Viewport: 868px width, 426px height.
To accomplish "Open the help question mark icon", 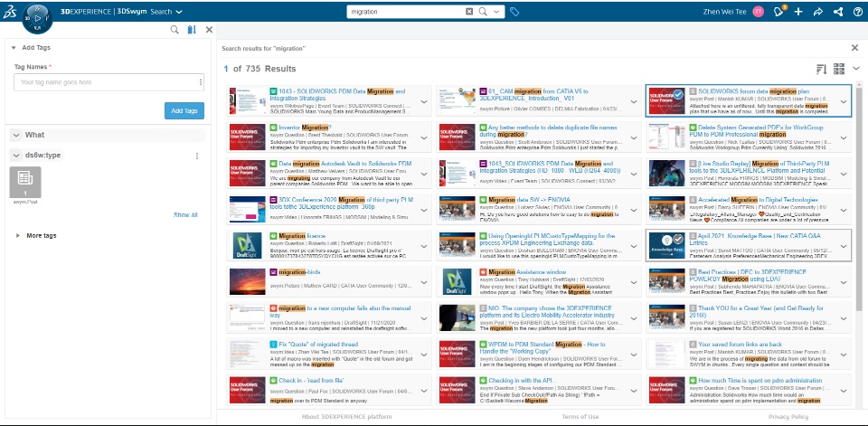I will (x=857, y=12).
